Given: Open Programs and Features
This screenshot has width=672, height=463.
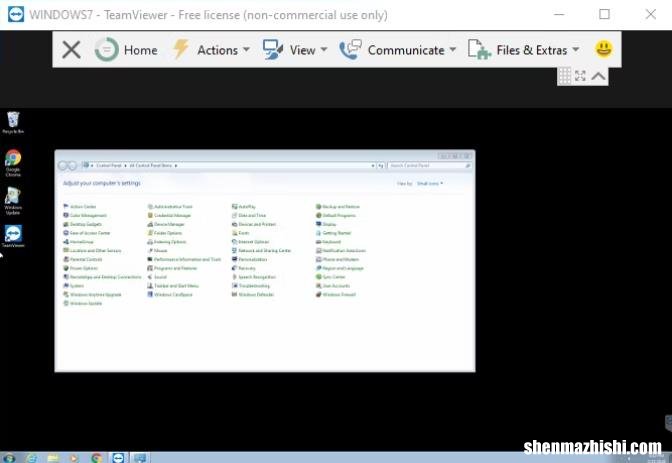Looking at the screenshot, I should 172,268.
